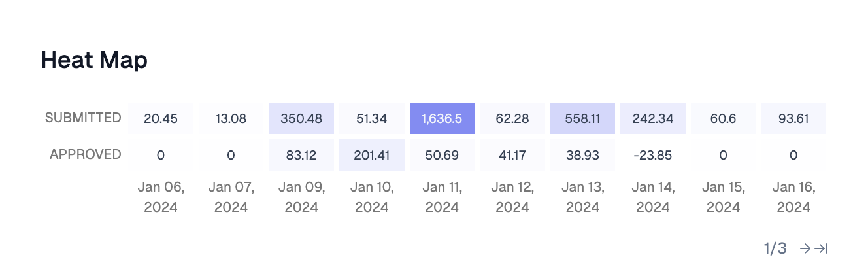Click the Heat Map heading
868x272 pixels.
coord(94,60)
